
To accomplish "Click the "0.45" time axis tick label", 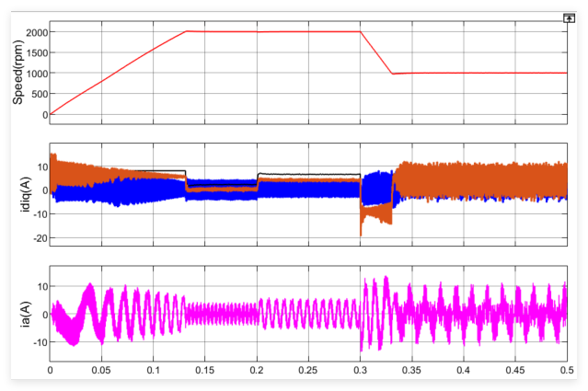I will (x=515, y=371).
